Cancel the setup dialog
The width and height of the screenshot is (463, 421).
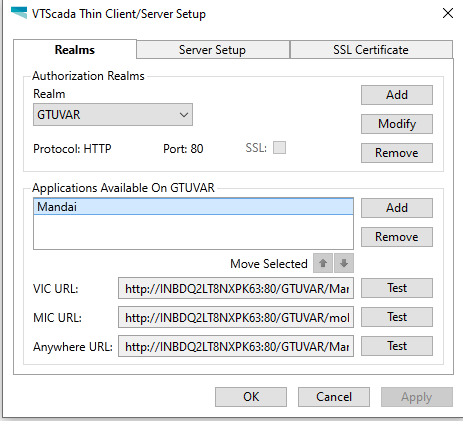click(x=334, y=397)
